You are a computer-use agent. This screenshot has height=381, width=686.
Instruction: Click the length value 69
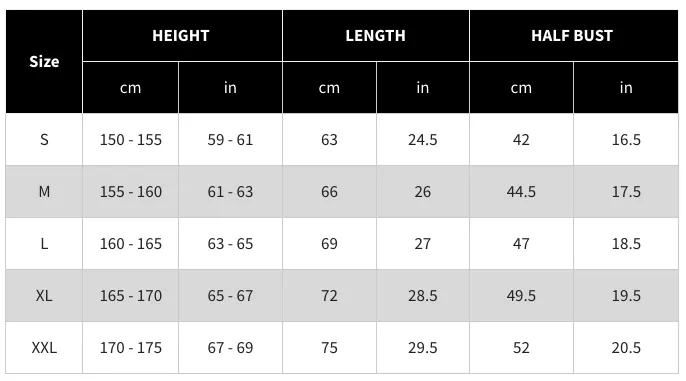329,244
